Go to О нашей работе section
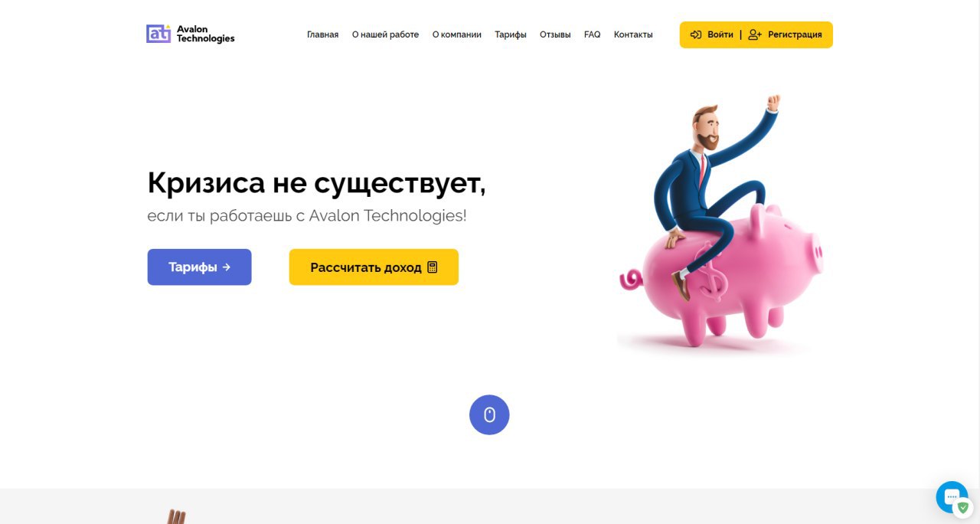Image resolution: width=980 pixels, height=524 pixels. (x=385, y=34)
